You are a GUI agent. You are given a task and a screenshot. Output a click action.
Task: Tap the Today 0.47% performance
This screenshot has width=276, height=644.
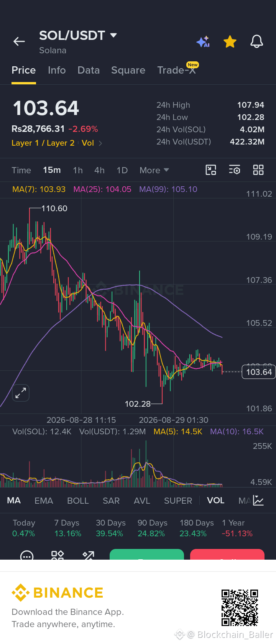[x=24, y=528]
